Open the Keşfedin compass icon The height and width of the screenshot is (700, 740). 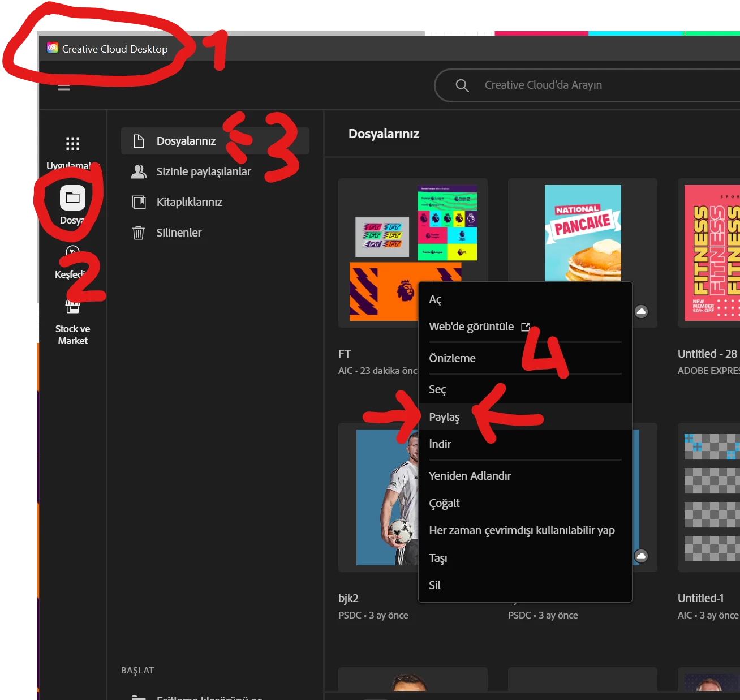point(72,252)
